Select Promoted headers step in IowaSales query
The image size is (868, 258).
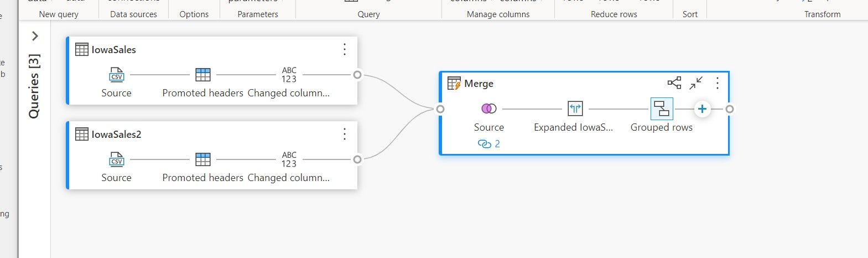[203, 75]
